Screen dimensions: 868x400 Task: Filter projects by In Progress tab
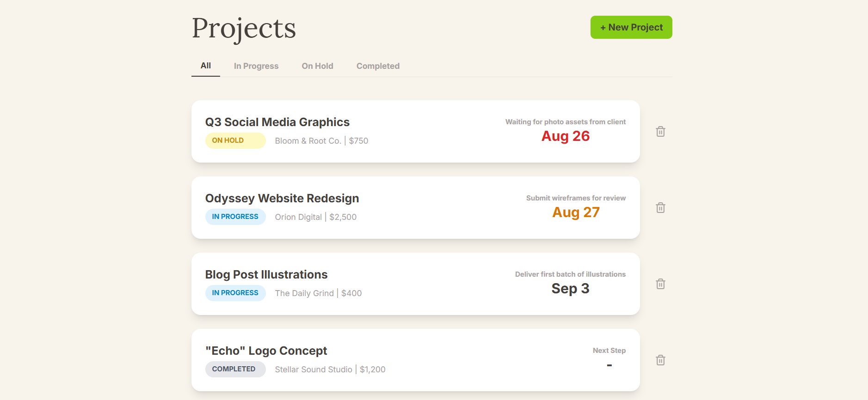pyautogui.click(x=256, y=66)
